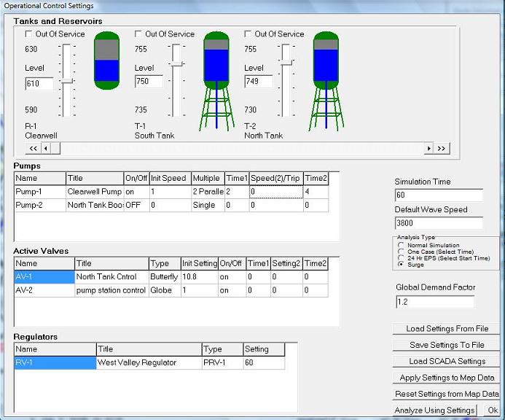Click the T-2 North Tank tower graphic
The width and height of the screenshot is (505, 420).
coord(326,81)
